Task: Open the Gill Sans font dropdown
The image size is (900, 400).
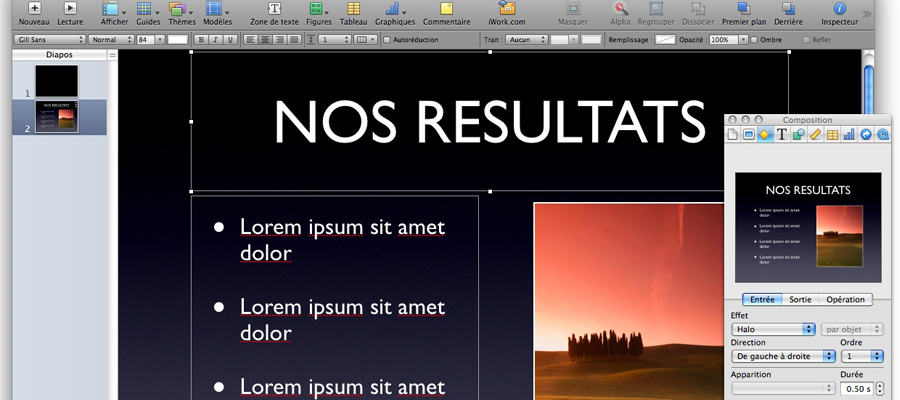Action: click(x=49, y=40)
